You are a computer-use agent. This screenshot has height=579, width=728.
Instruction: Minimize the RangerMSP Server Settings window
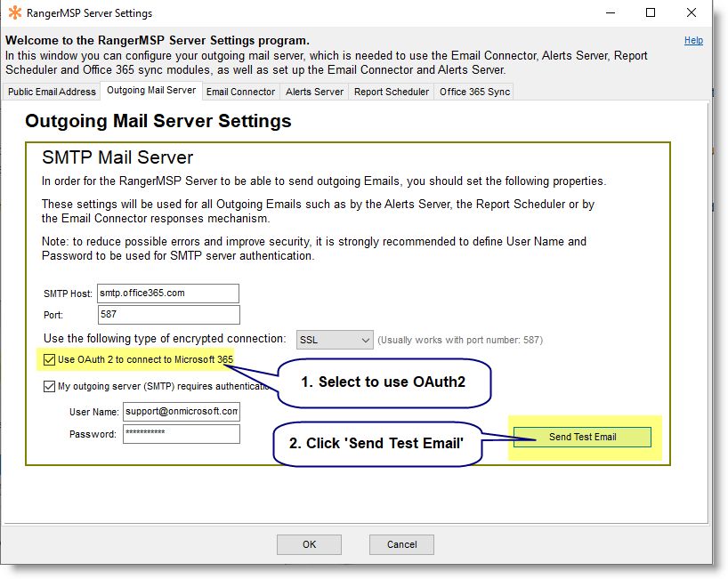610,13
